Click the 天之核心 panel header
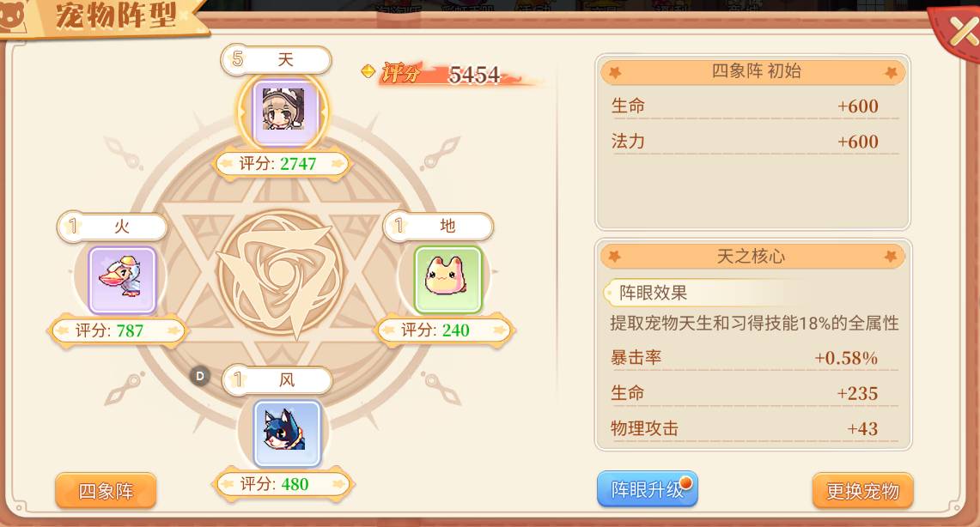The height and width of the screenshot is (527, 980). click(x=752, y=256)
